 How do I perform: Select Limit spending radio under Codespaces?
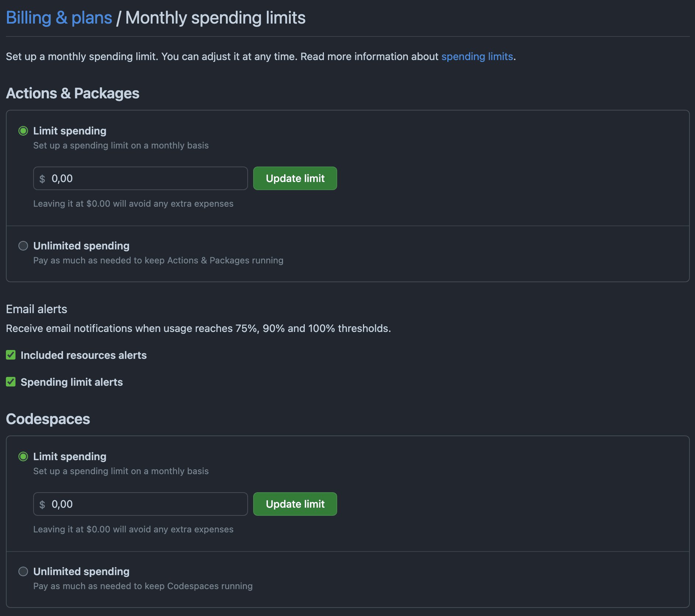(23, 456)
